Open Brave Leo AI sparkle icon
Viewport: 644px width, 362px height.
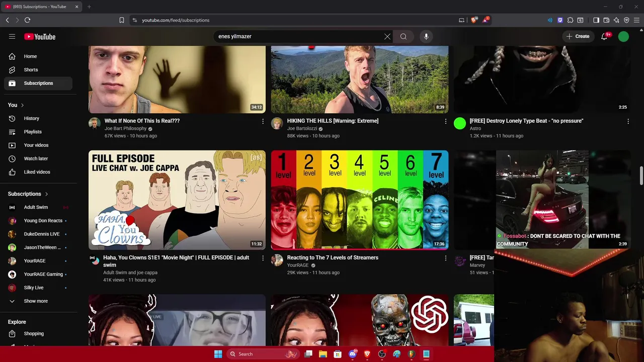click(x=616, y=20)
